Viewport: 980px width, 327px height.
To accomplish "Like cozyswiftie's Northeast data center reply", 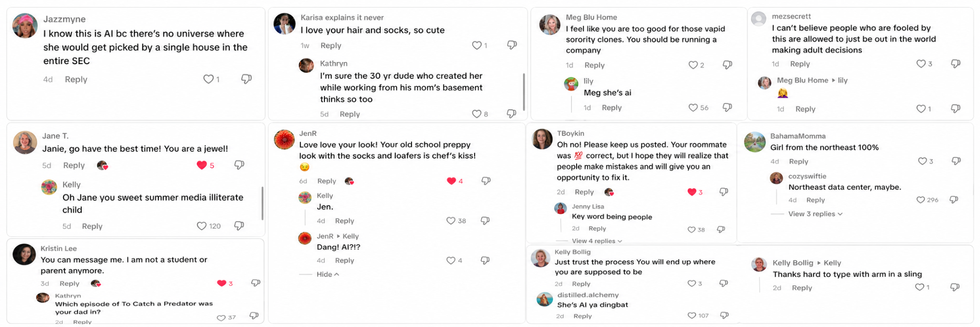I will click(x=921, y=200).
